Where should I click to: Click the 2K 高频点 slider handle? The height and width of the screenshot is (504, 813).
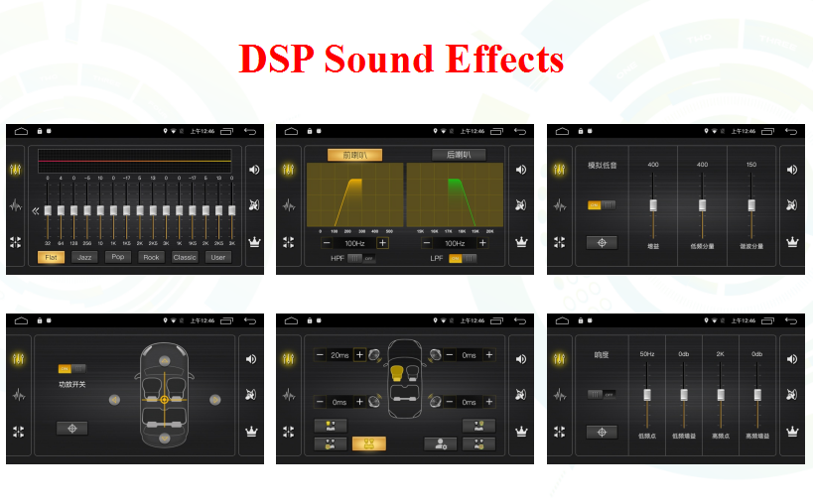[721, 395]
